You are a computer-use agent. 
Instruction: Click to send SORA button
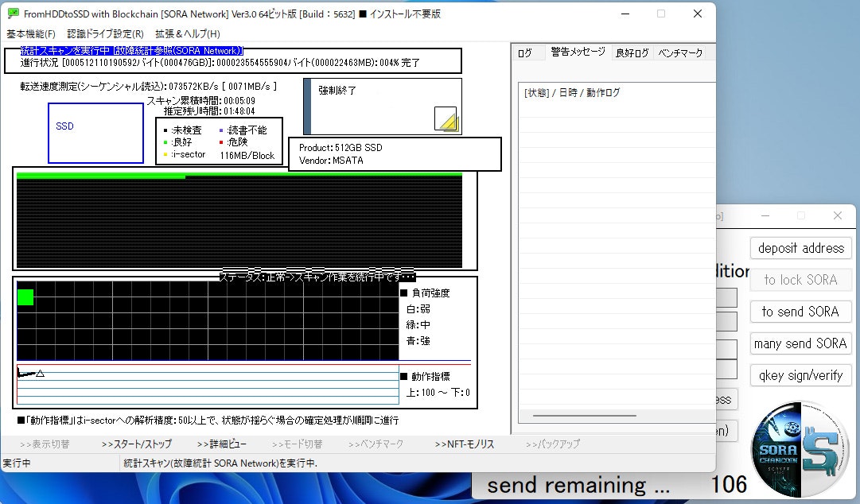(801, 312)
